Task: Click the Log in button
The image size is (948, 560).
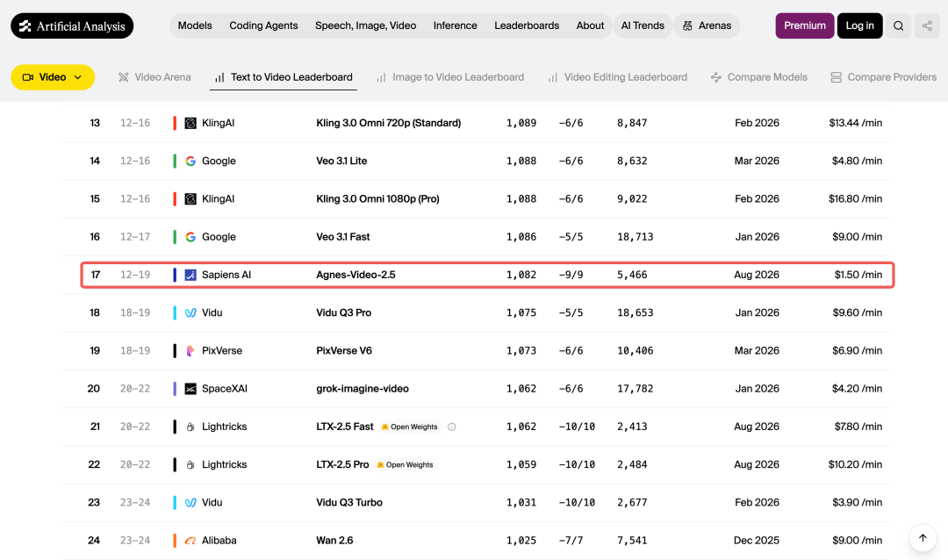Action: pyautogui.click(x=859, y=25)
